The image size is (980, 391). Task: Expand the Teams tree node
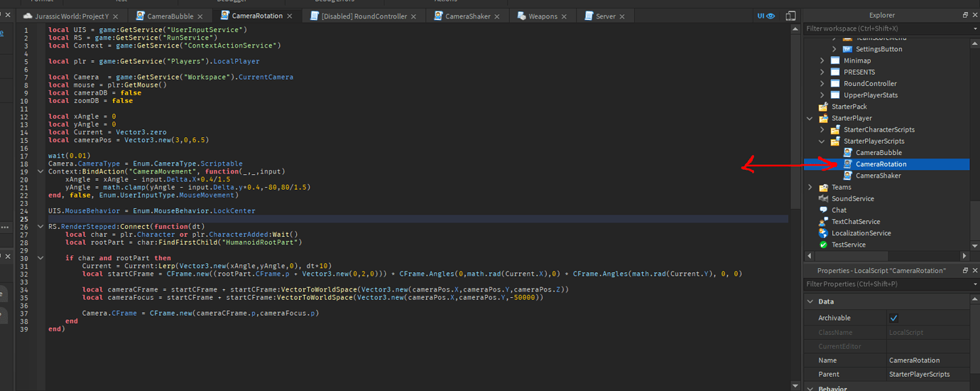810,187
